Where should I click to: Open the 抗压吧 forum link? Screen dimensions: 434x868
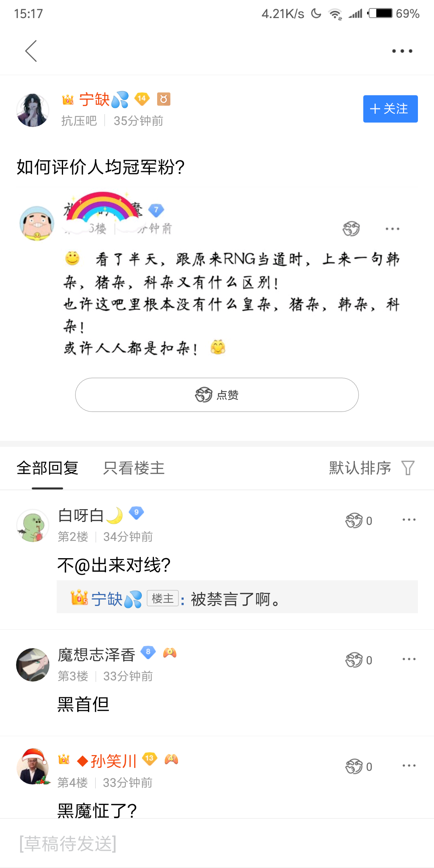[79, 121]
